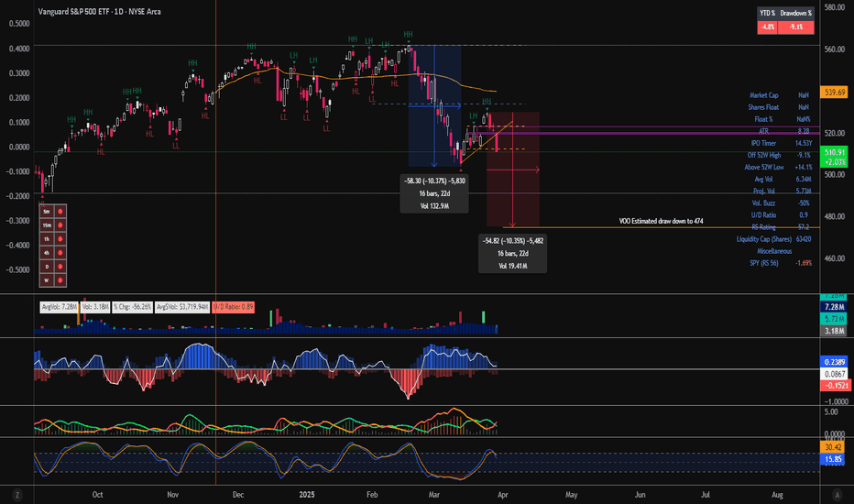This screenshot has height=504, width=854.
Task: Click the -54.82 (-10.35%) measurement tooltip
Action: click(512, 253)
